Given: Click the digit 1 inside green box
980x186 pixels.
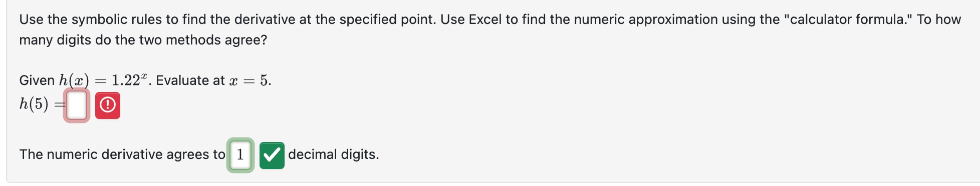Looking at the screenshot, I should coord(240,155).
